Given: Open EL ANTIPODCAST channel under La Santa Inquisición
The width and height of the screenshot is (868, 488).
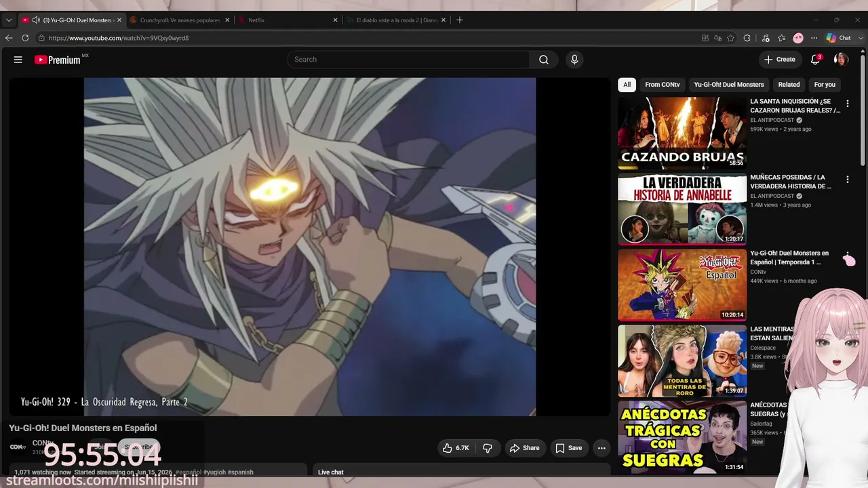Looking at the screenshot, I should coord(772,120).
